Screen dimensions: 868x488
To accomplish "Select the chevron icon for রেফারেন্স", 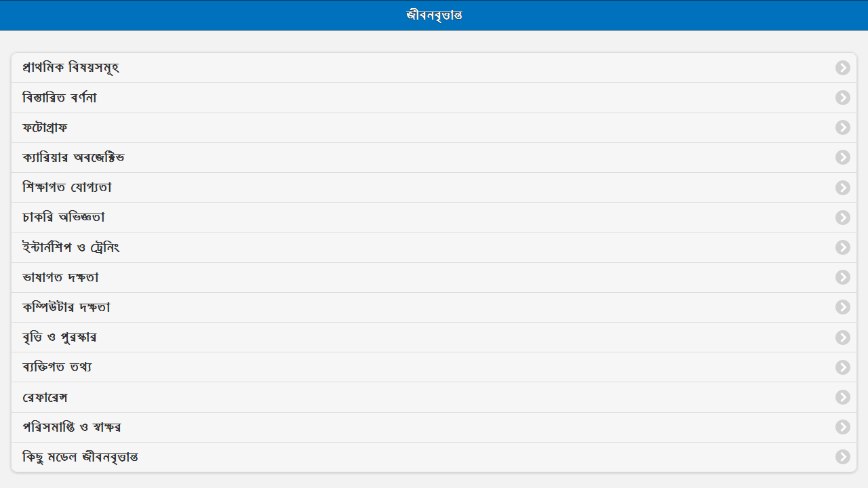I will click(x=843, y=397).
